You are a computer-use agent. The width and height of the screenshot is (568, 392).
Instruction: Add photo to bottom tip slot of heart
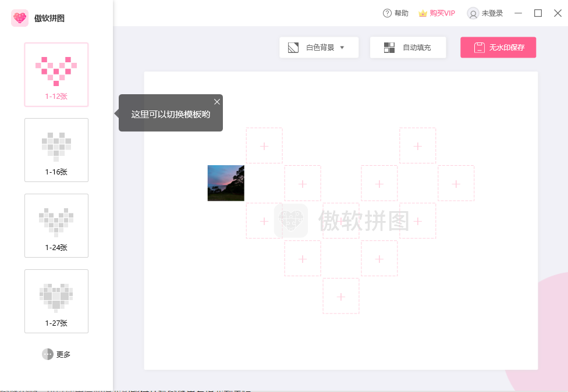[x=341, y=297]
